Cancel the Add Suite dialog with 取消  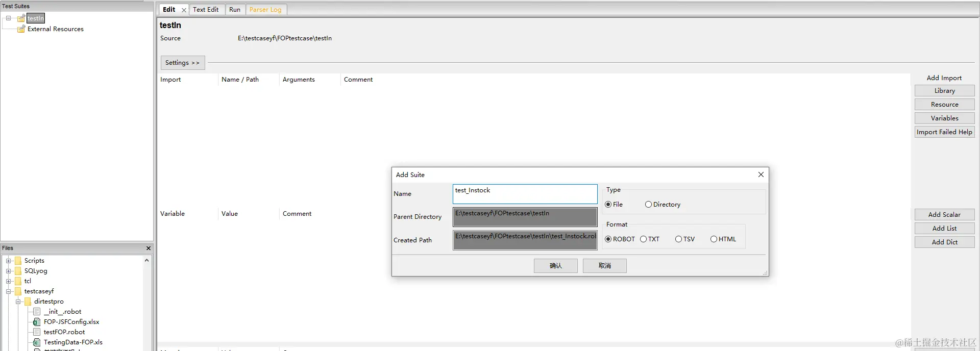coord(605,266)
